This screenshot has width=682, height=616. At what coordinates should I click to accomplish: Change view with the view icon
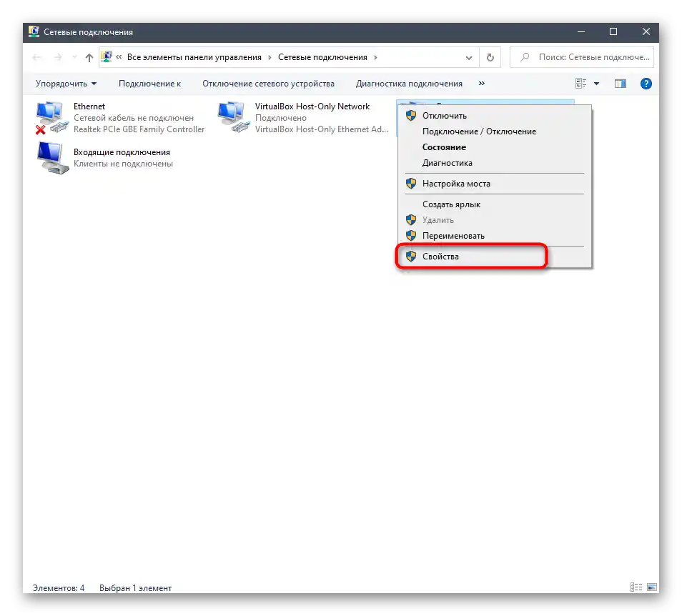click(580, 84)
